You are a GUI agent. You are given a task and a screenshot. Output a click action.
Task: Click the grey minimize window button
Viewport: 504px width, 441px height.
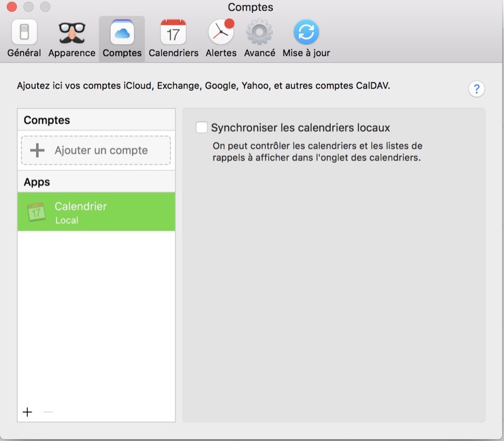pyautogui.click(x=28, y=8)
